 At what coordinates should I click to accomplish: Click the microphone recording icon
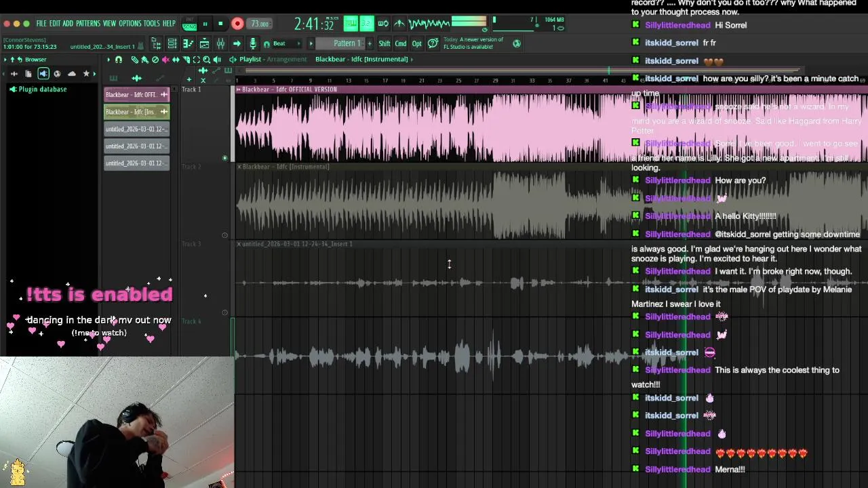253,44
